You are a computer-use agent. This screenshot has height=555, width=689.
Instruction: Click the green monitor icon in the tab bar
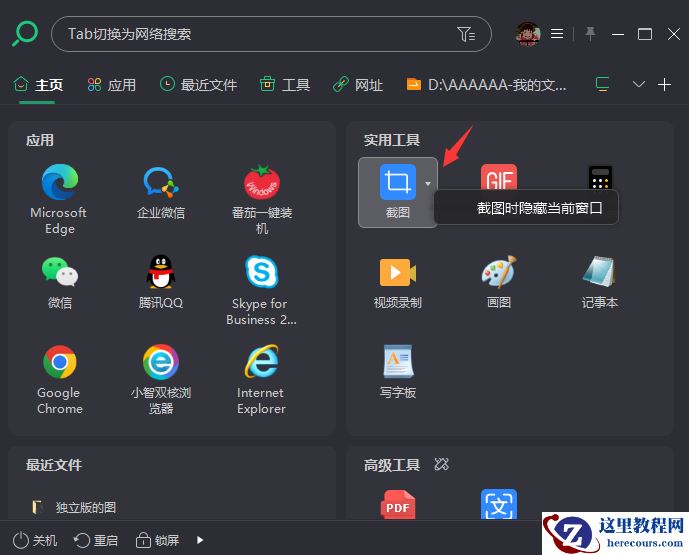[x=602, y=83]
